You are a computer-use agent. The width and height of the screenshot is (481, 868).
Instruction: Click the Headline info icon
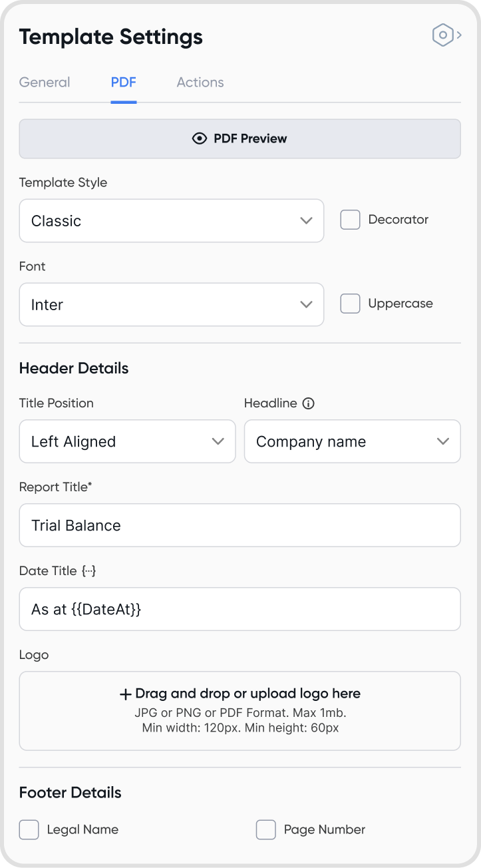(x=308, y=403)
